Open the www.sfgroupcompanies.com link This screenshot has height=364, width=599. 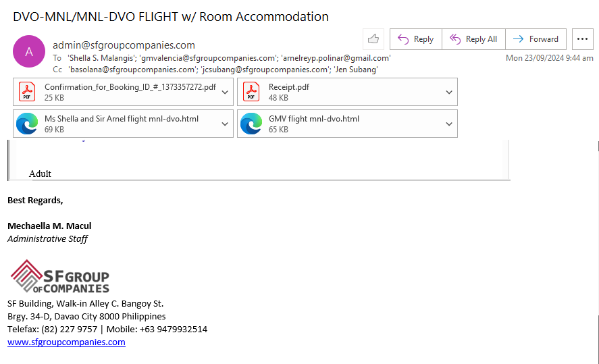click(x=66, y=342)
